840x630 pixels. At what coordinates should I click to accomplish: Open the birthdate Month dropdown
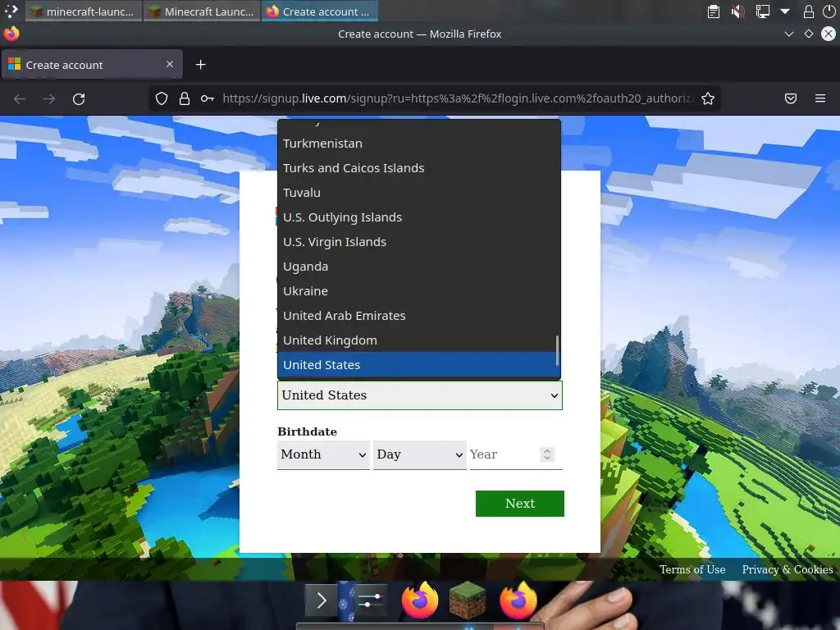tap(323, 454)
